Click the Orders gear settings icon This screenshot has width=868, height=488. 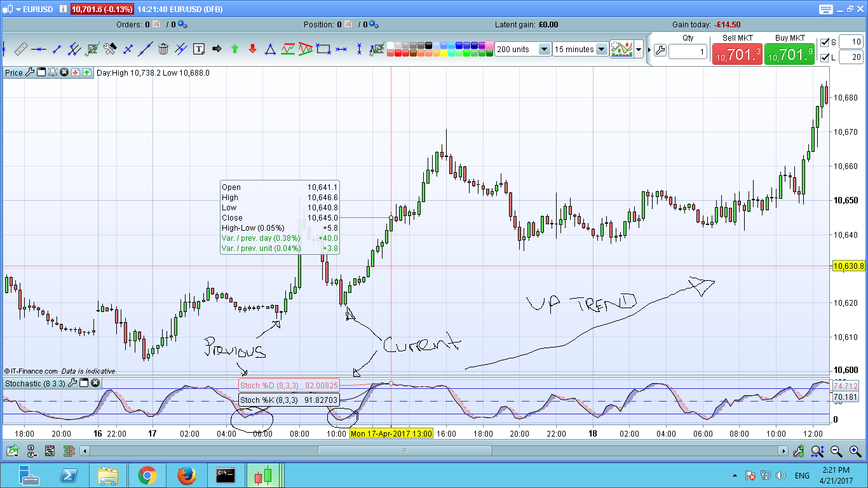click(182, 24)
